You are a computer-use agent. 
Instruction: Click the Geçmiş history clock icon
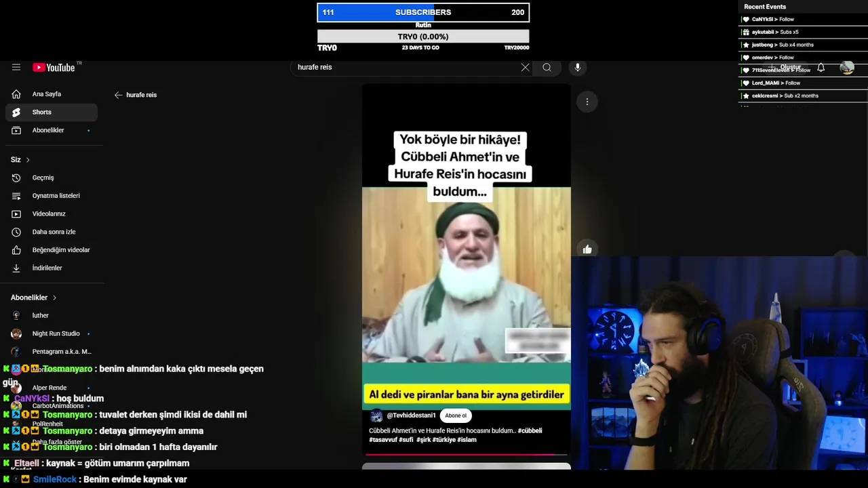(16, 178)
